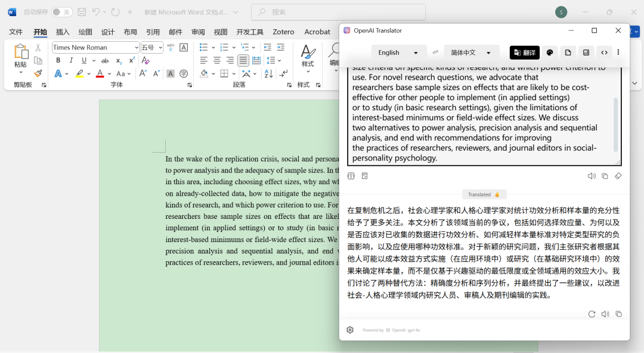Regenerate translation with the refresh icon

[x=592, y=314]
